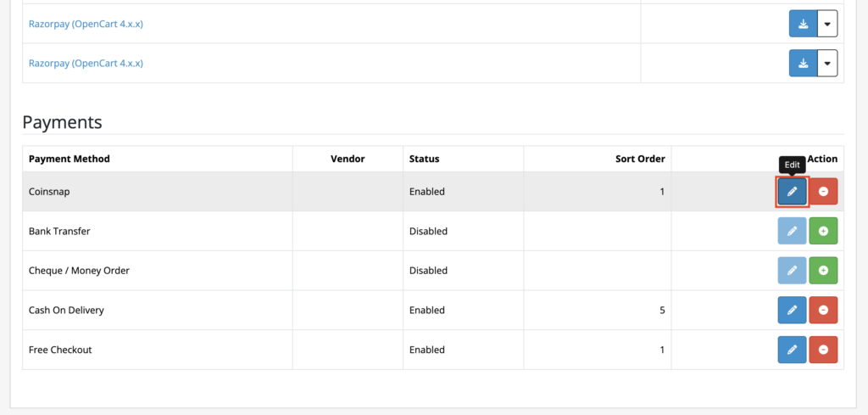Click the Bank Transfer edit pencil

click(x=792, y=231)
